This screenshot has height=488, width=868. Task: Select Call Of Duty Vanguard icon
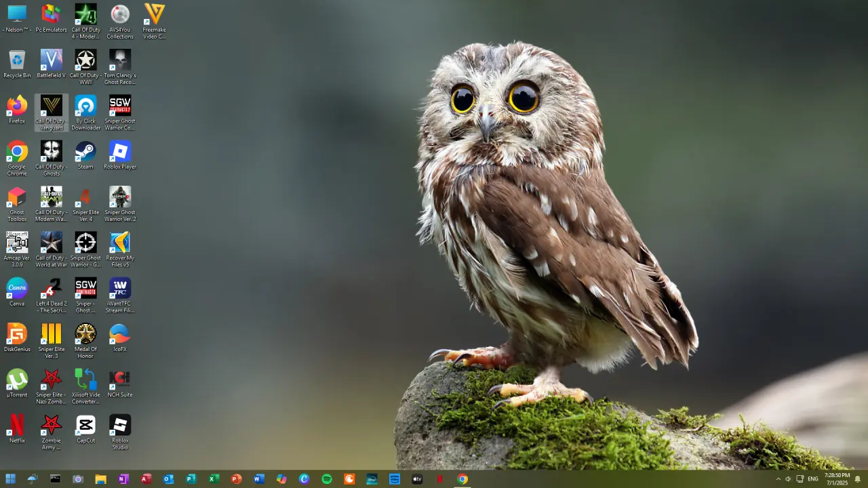pos(52,113)
